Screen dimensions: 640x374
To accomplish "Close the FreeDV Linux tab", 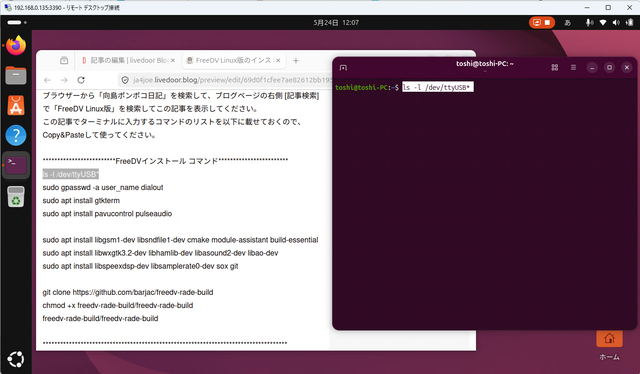I will [278, 60].
